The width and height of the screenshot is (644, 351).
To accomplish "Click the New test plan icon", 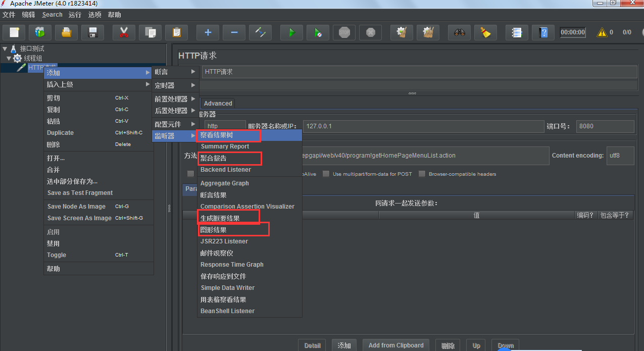I will (x=14, y=32).
